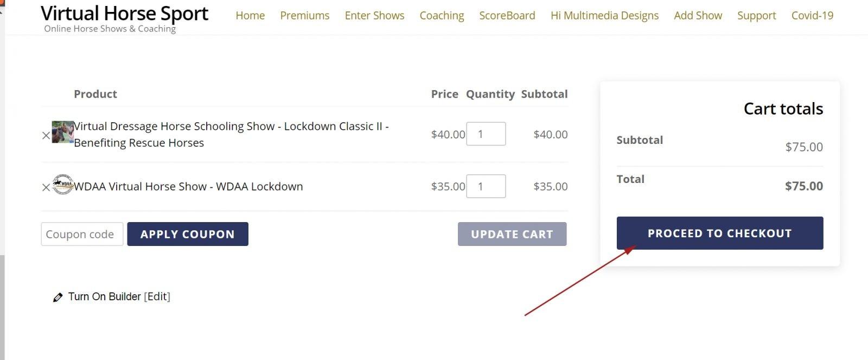Click the Dressage Schooling Show product thumbnail
868x360 pixels.
tap(62, 132)
